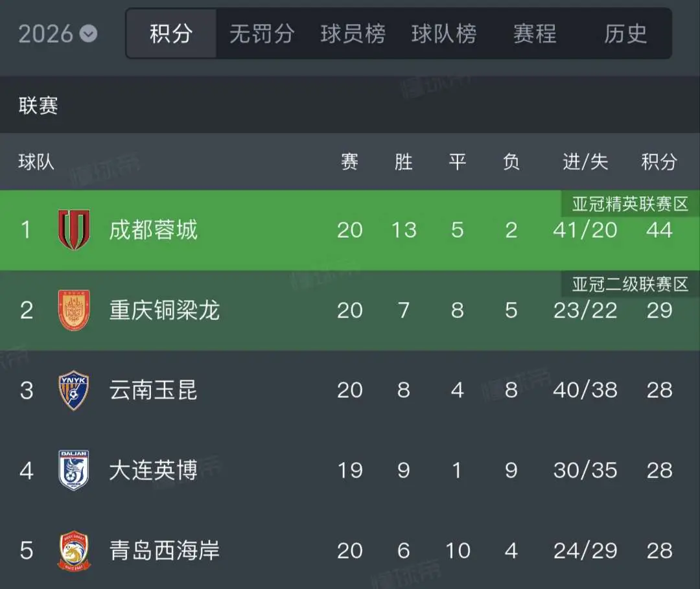Open the 2026 season dropdown

tap(58, 34)
